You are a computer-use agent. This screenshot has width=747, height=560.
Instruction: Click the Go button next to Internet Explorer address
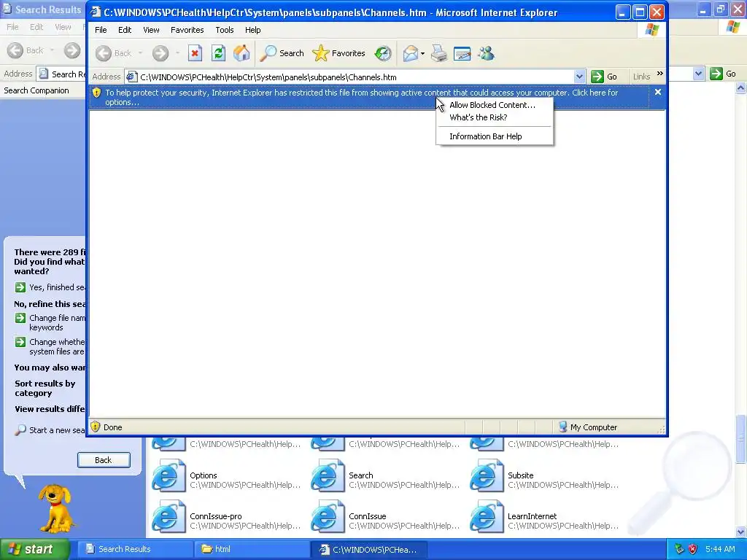pos(604,77)
